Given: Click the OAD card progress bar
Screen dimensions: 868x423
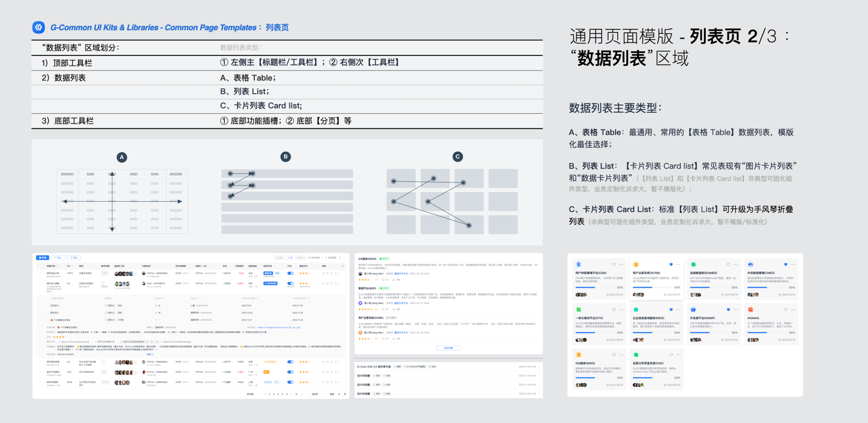Looking at the screenshot, I should (x=652, y=378).
